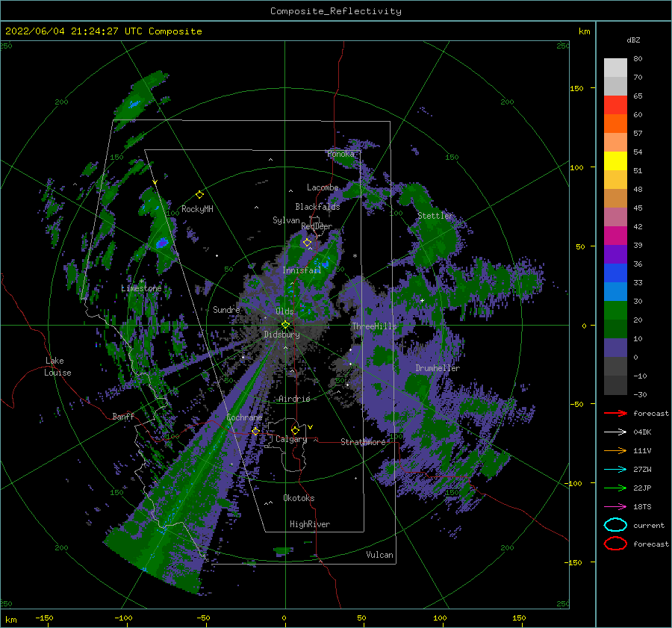Click the slate purple 0–10 dBZ swatch

(x=615, y=348)
